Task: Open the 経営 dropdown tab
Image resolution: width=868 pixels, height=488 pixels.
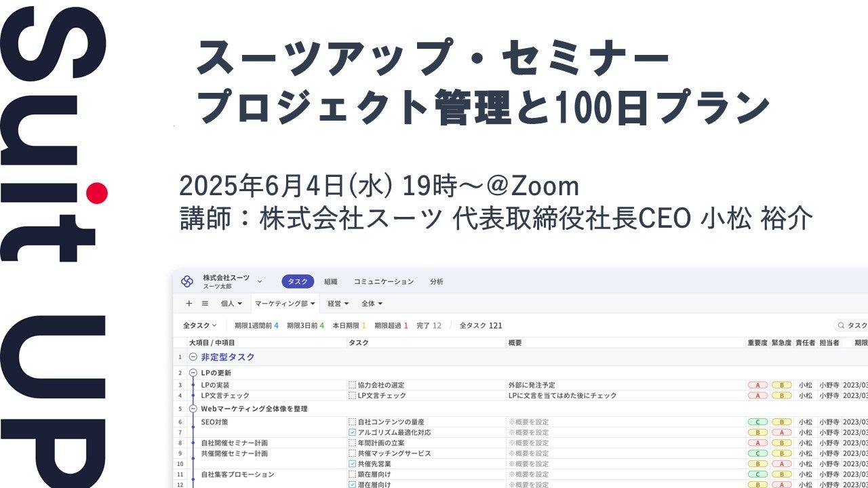Action: pyautogui.click(x=338, y=304)
